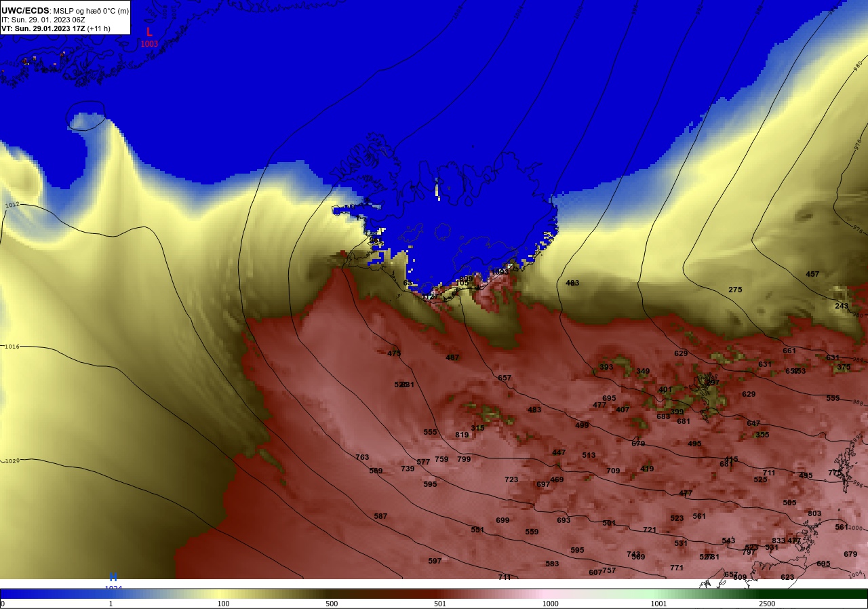Click the blue H high-pressure symbol
Image resolution: width=868 pixels, height=609 pixels.
pos(113,577)
